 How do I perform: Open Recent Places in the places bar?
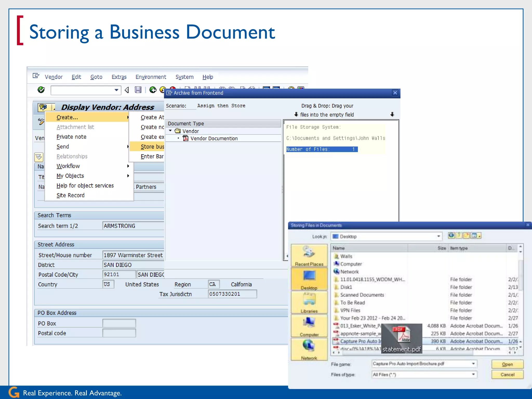click(309, 256)
